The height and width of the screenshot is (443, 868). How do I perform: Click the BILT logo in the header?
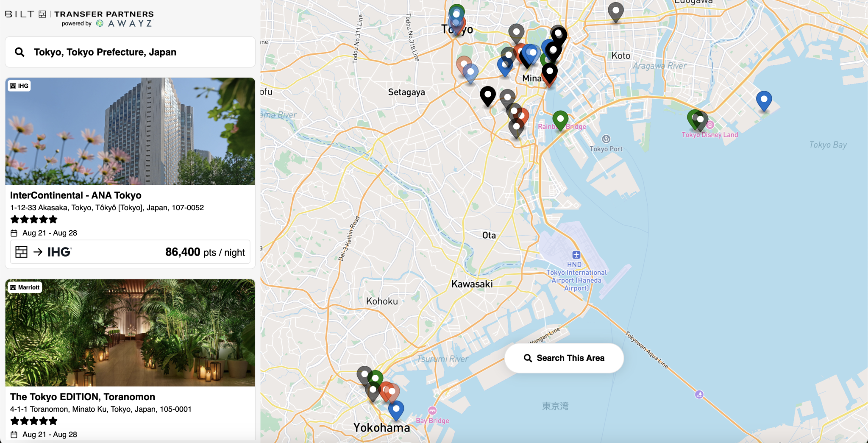19,13
